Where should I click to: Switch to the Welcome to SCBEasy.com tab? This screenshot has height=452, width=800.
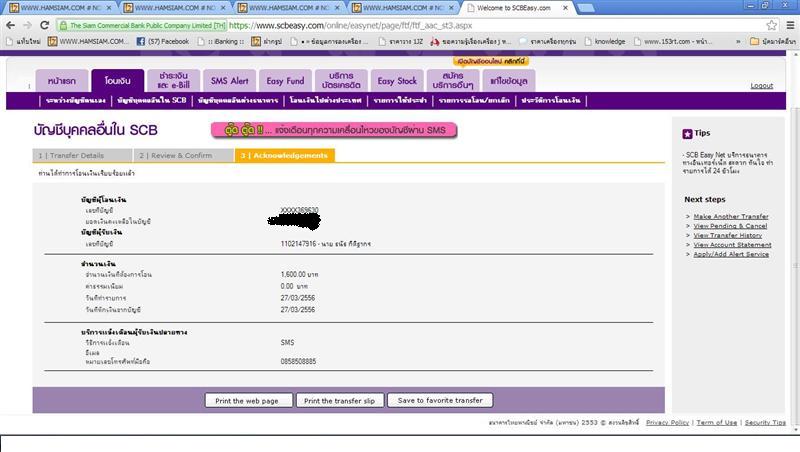(513, 8)
